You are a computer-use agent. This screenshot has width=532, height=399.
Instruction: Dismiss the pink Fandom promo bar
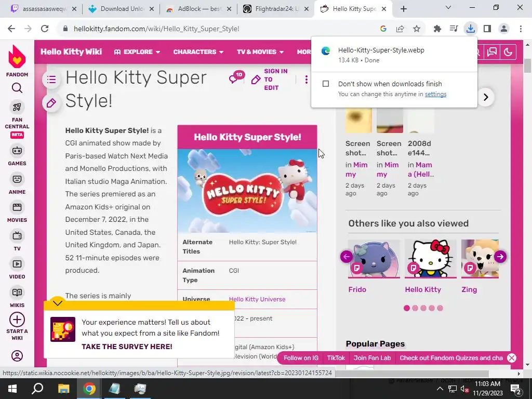512,358
